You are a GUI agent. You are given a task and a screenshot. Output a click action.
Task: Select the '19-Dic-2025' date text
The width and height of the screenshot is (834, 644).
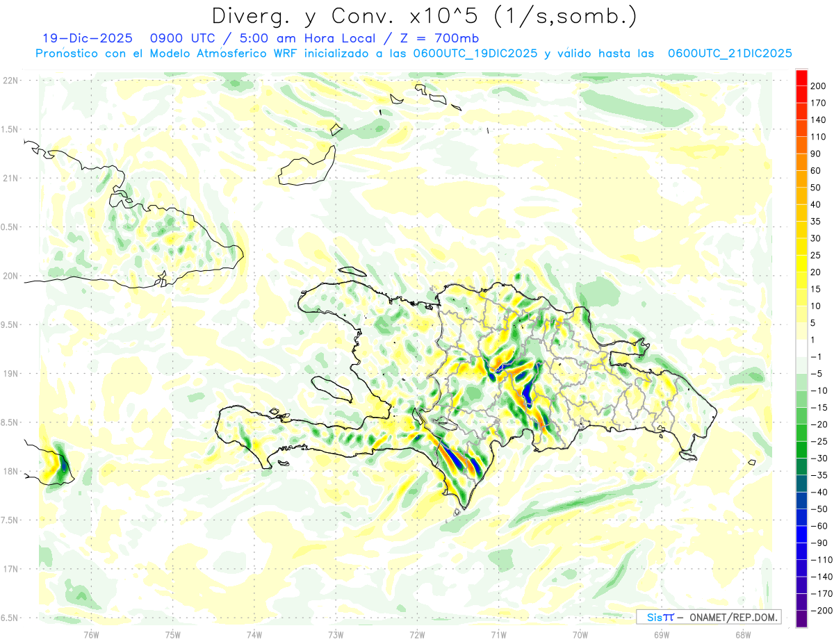pos(87,38)
